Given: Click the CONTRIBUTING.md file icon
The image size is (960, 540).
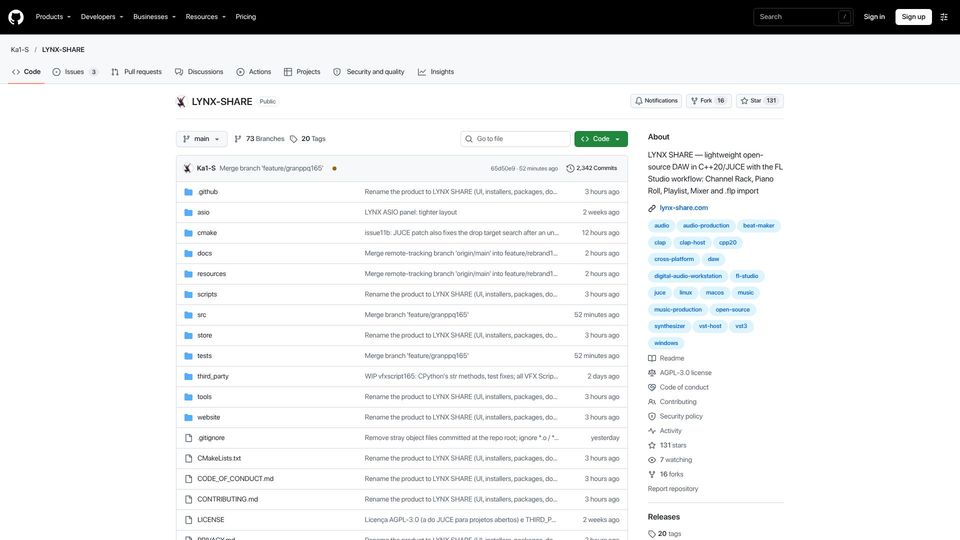Looking at the screenshot, I should coord(189,500).
